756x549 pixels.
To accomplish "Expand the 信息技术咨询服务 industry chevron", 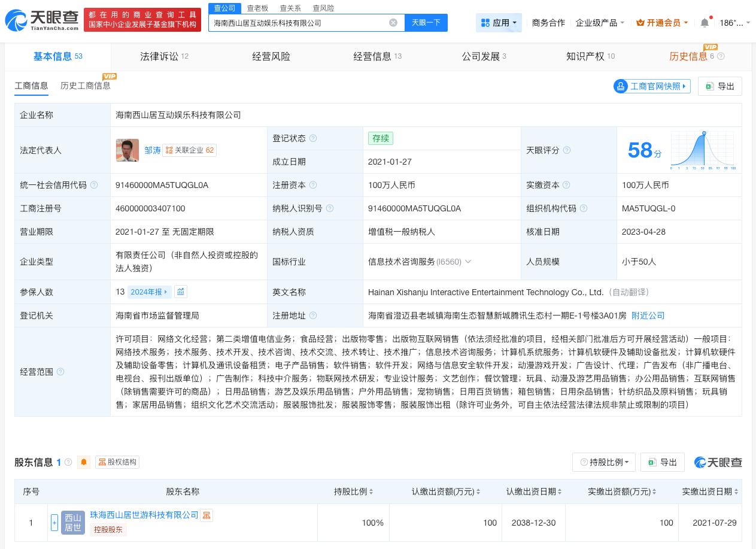I will 468,262.
